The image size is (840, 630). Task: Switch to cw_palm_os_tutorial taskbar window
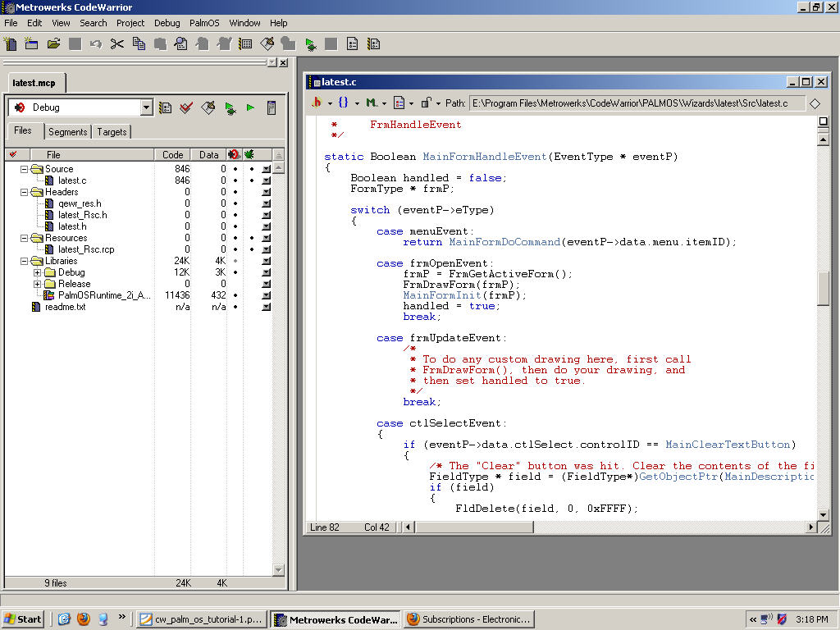tap(201, 619)
